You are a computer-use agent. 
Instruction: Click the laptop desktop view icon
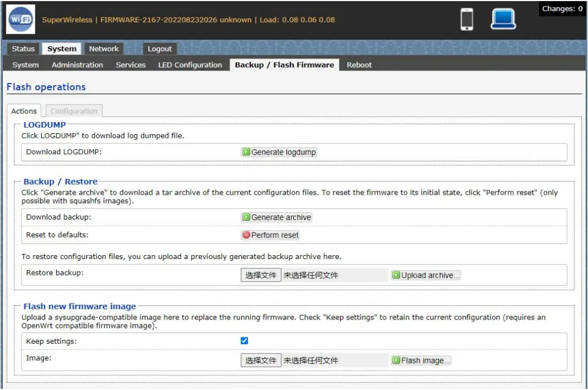point(503,19)
